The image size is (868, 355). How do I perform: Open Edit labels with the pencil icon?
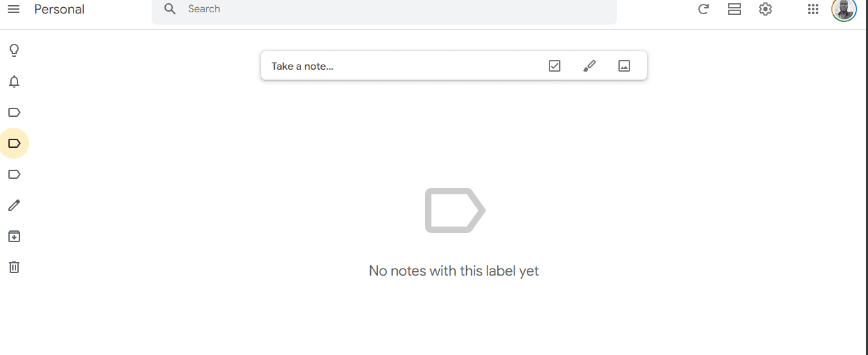pos(14,205)
